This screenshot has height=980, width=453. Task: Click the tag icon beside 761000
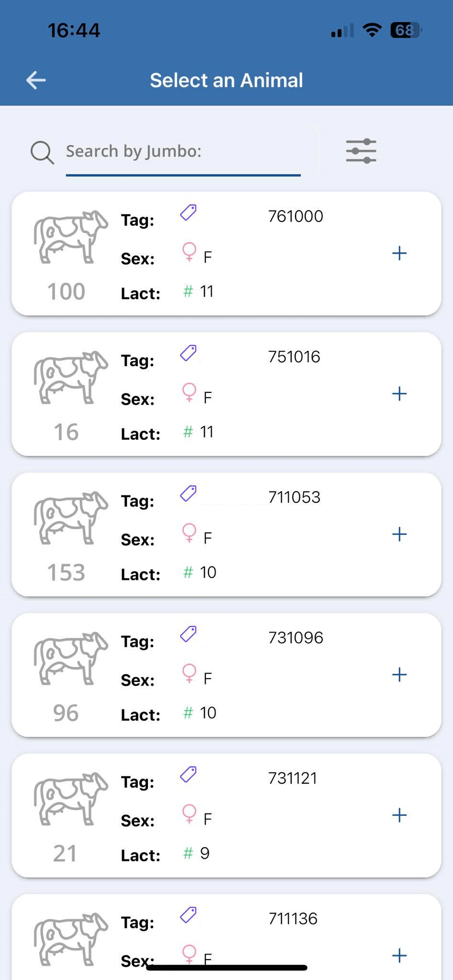click(188, 212)
